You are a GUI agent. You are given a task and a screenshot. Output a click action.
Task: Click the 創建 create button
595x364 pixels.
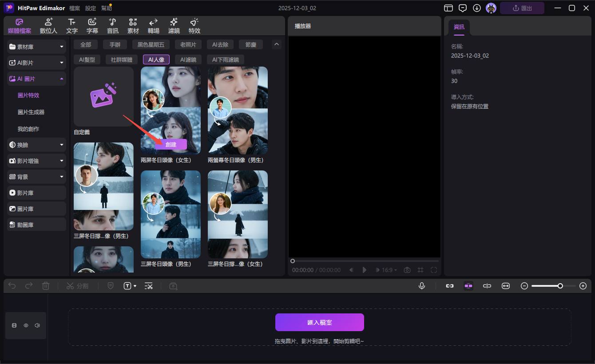tap(171, 144)
